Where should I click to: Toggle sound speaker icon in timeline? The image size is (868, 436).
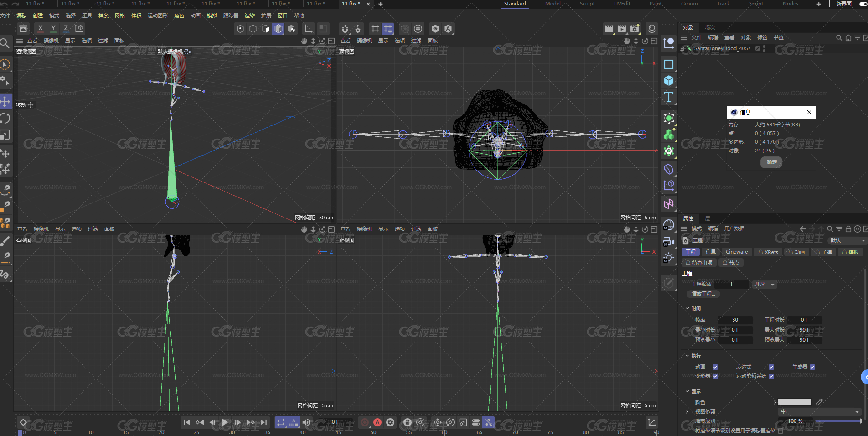[x=306, y=423]
